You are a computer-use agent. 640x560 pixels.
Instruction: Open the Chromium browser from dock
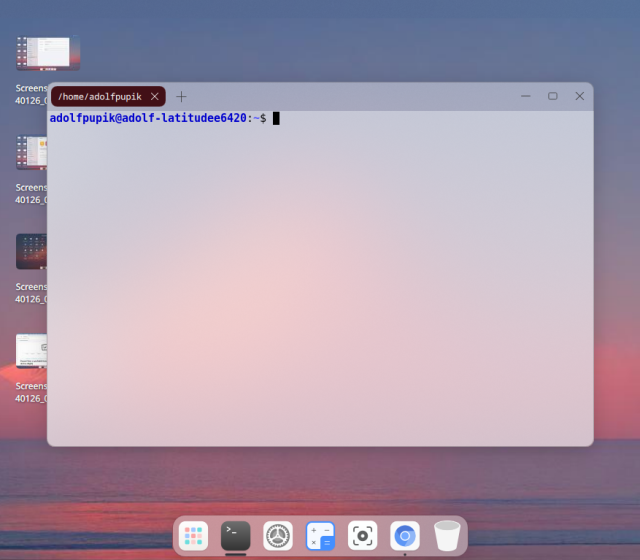pyautogui.click(x=405, y=535)
